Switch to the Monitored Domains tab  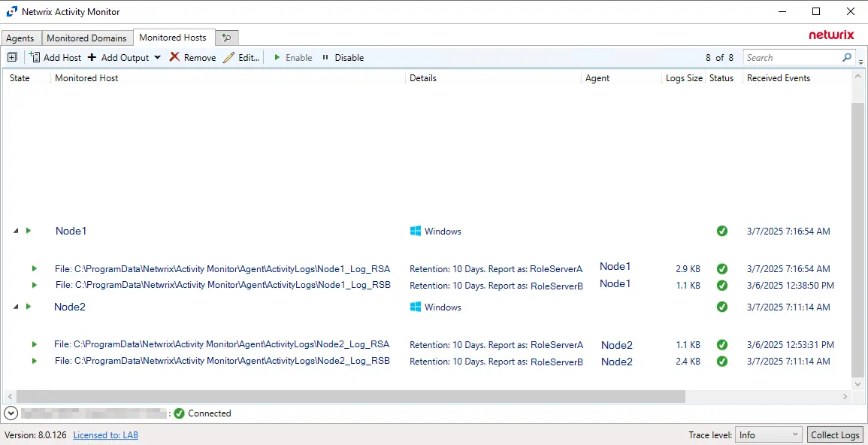tap(86, 38)
